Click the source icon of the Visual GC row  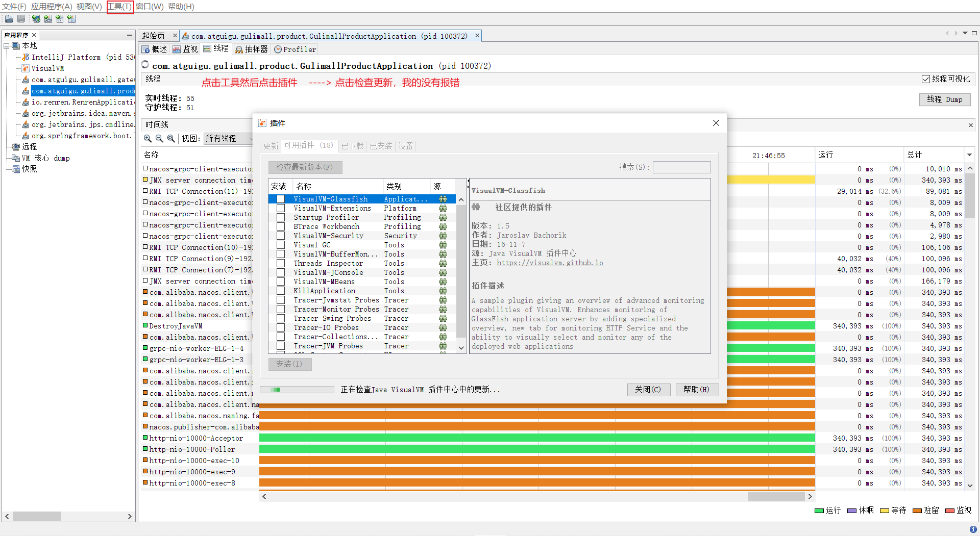pos(443,245)
